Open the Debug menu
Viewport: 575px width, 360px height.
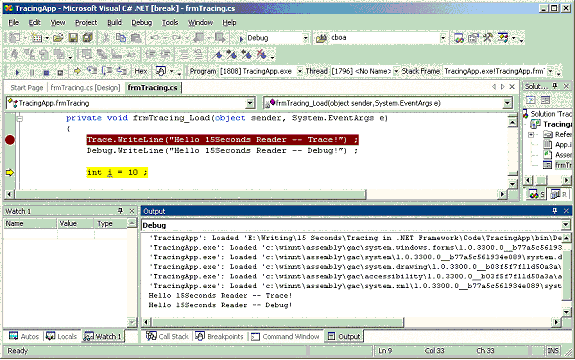click(x=142, y=23)
